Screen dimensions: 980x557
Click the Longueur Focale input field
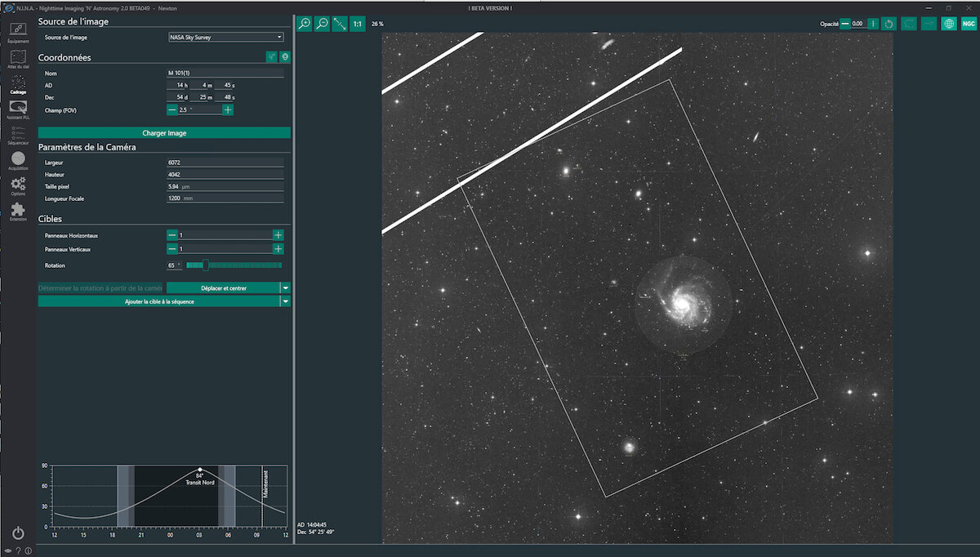click(225, 198)
